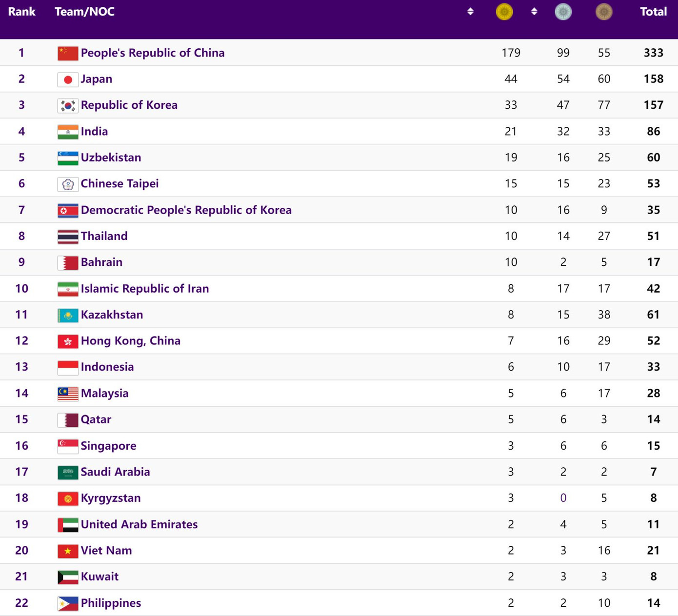Click Uzbekistan's flag icon
This screenshot has height=616, width=678.
pyautogui.click(x=68, y=158)
